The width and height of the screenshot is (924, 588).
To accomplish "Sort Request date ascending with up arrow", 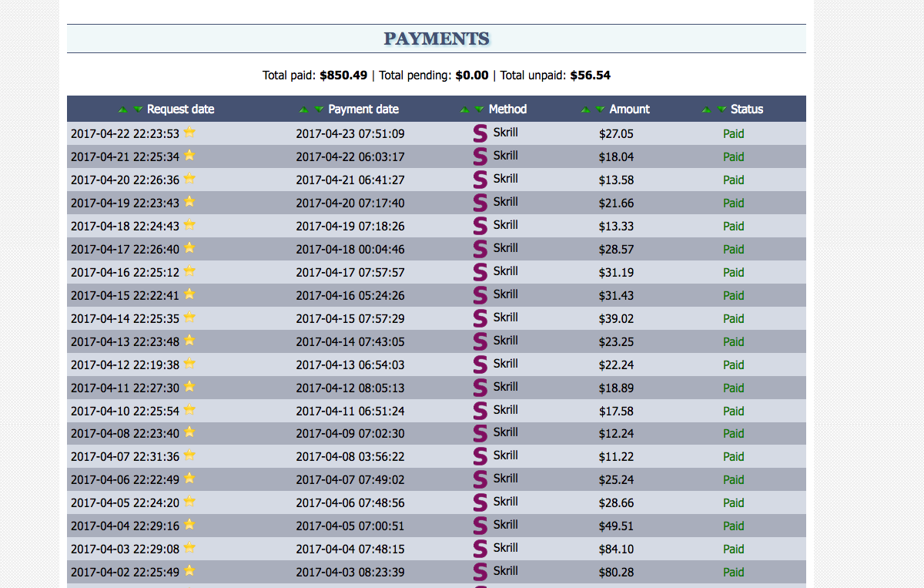I will (x=122, y=109).
